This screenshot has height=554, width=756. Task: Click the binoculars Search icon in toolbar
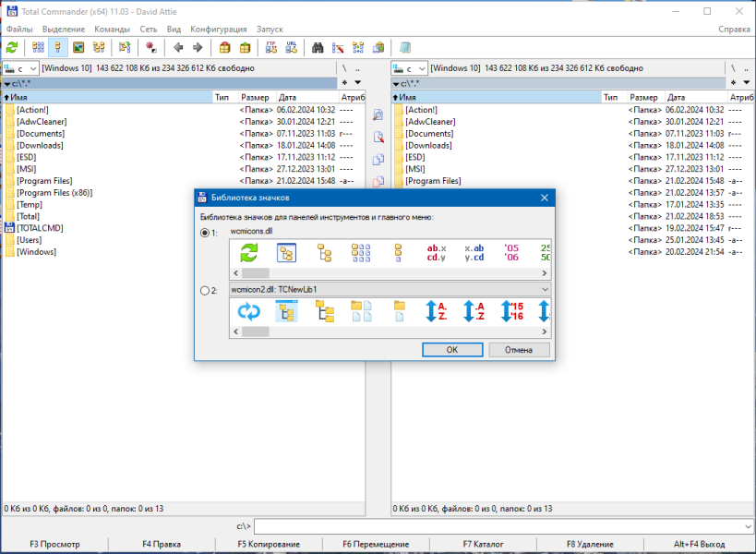[x=318, y=47]
